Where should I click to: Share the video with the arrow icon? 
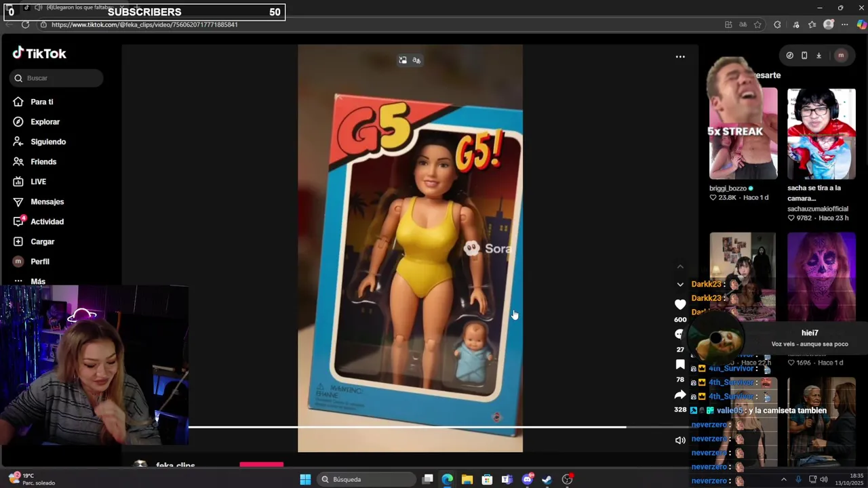click(x=680, y=394)
